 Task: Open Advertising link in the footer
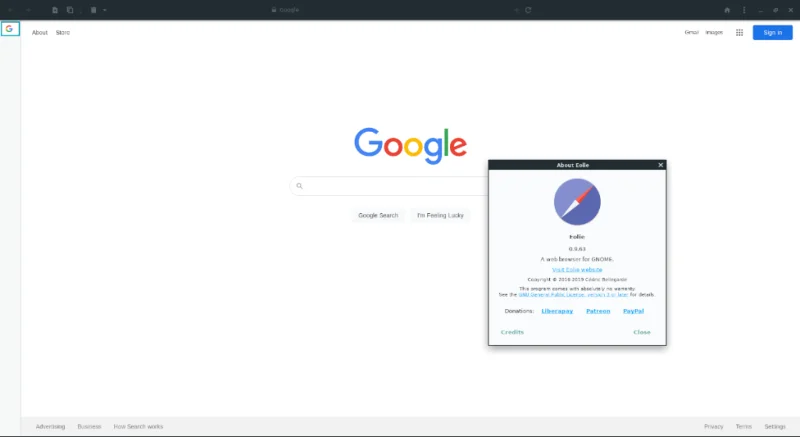pyautogui.click(x=51, y=427)
